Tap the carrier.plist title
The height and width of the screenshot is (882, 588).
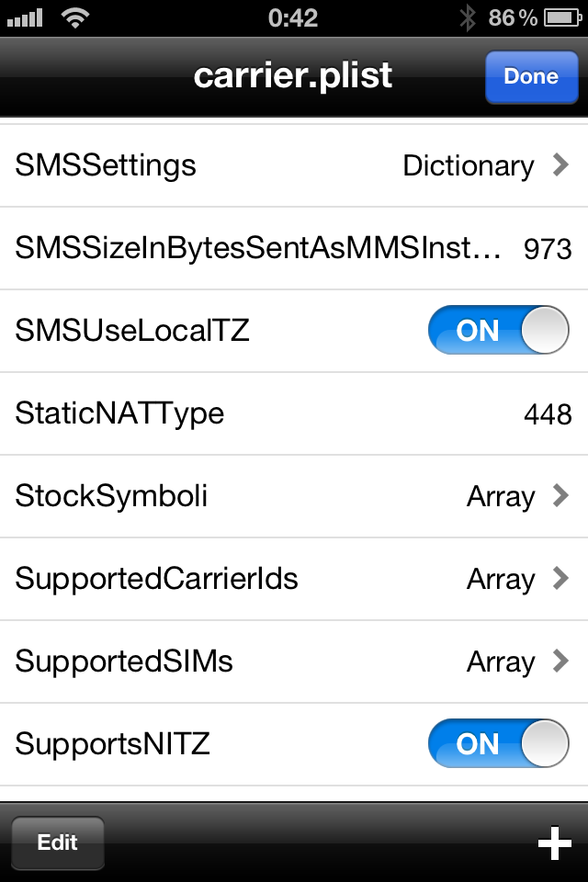point(292,75)
